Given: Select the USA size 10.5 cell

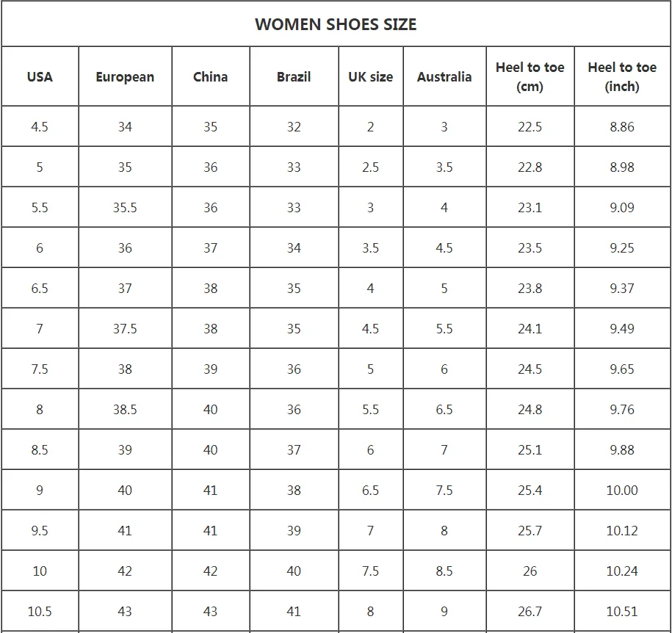Looking at the screenshot, I should point(40,612).
